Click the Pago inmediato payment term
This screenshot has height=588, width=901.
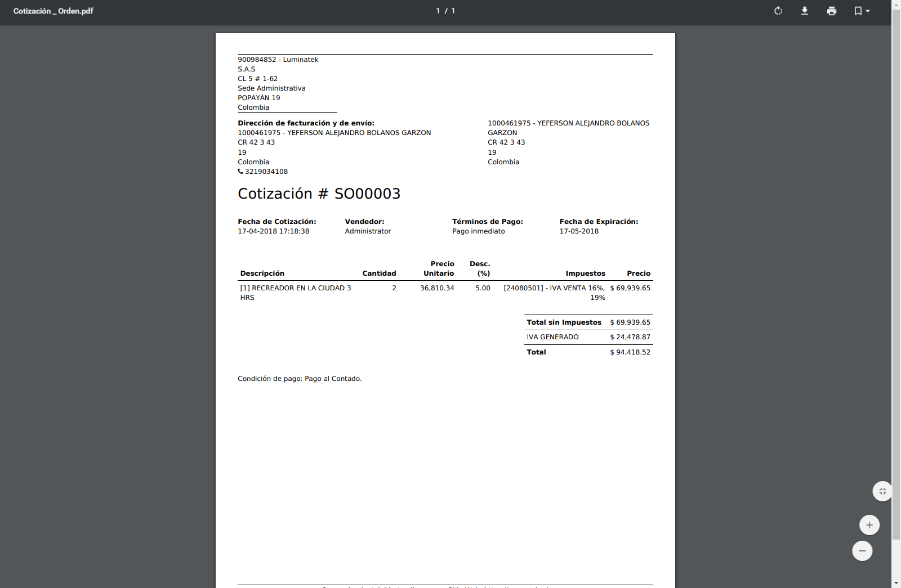click(x=478, y=231)
